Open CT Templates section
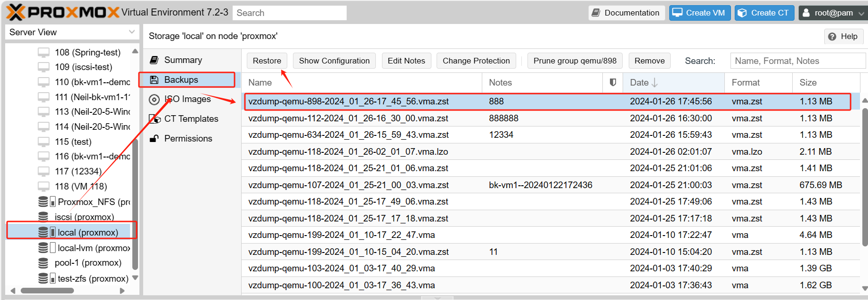 [x=191, y=119]
